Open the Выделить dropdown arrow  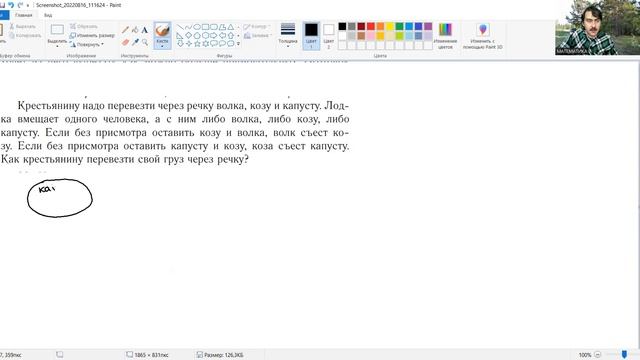pos(57,46)
